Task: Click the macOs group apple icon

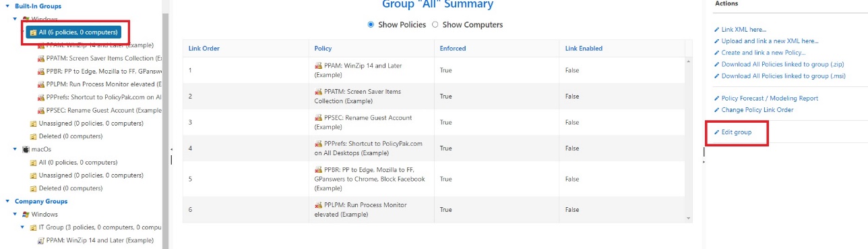Action: tap(26, 149)
